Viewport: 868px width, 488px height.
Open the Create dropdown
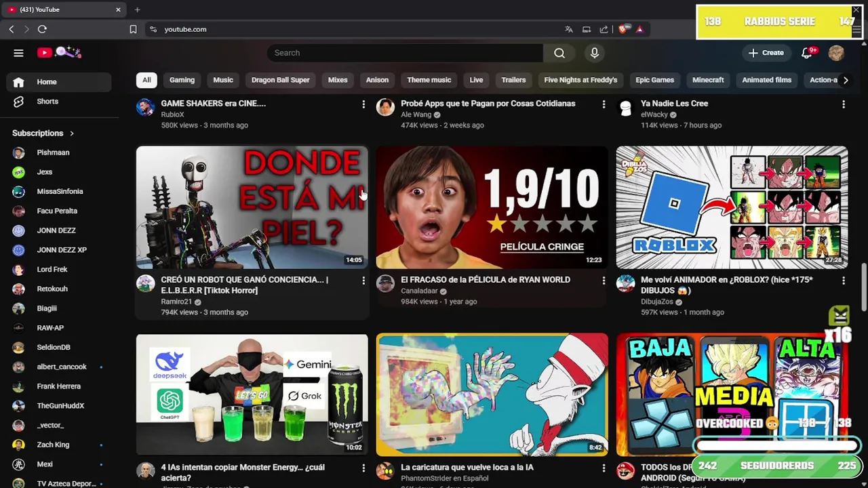pos(766,53)
